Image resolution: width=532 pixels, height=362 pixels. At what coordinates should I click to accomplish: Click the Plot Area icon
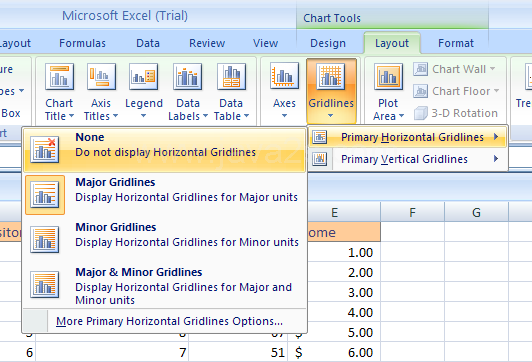[388, 76]
